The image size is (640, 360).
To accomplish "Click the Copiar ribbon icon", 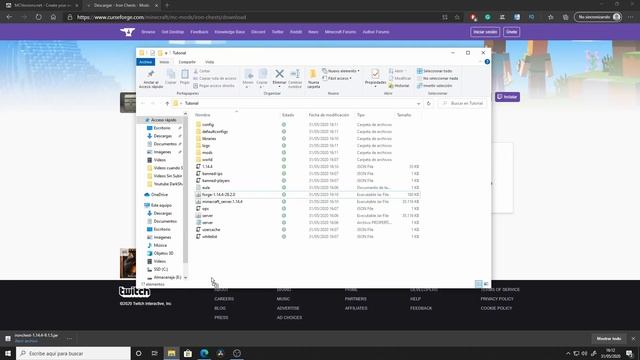I will pyautogui.click(x=171, y=74).
